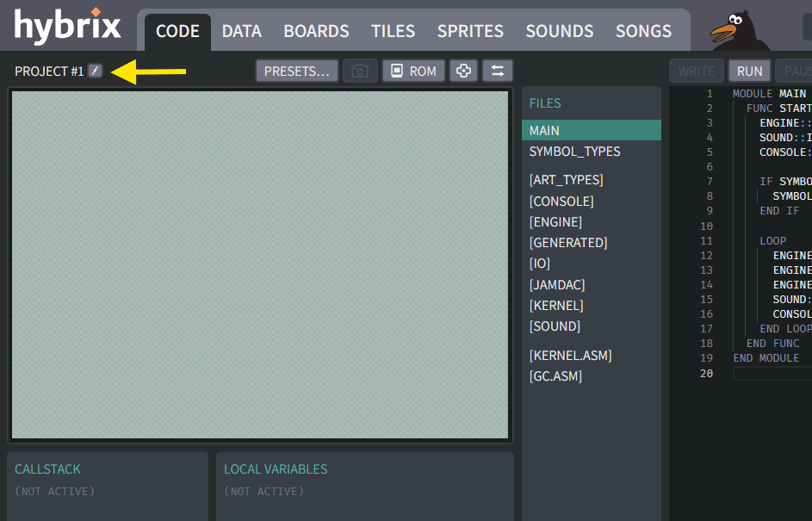Expand the CALLSTACK panel

(47, 469)
